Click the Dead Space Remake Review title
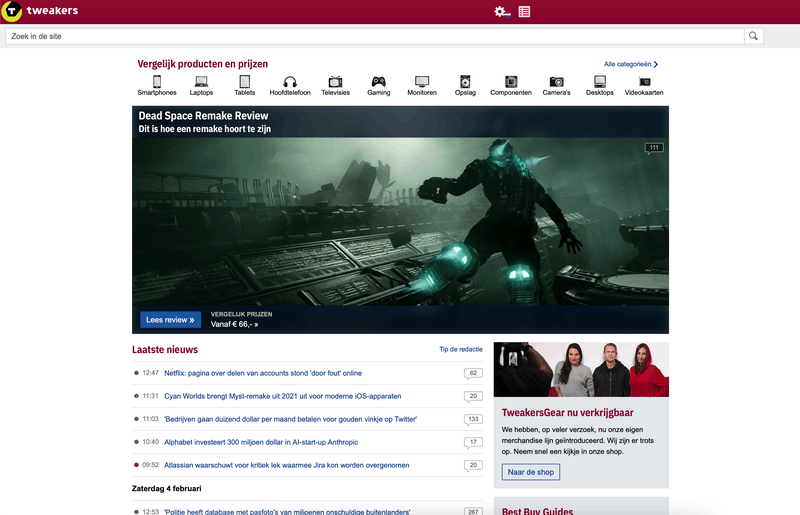This screenshot has width=800, height=515. point(204,116)
